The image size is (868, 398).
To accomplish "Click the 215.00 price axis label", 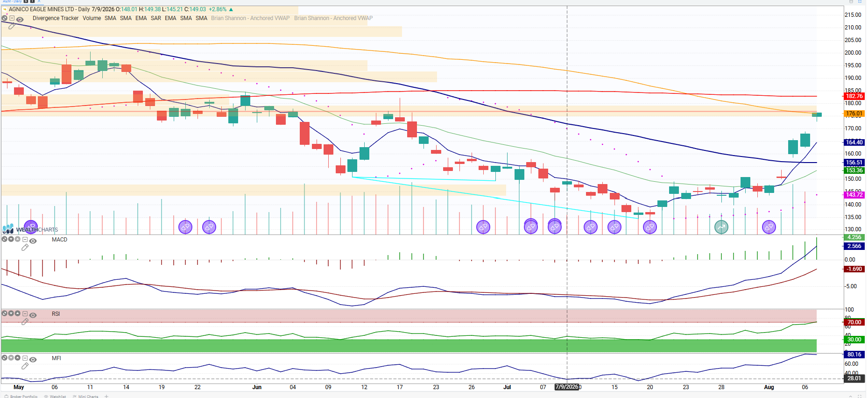I will [853, 15].
